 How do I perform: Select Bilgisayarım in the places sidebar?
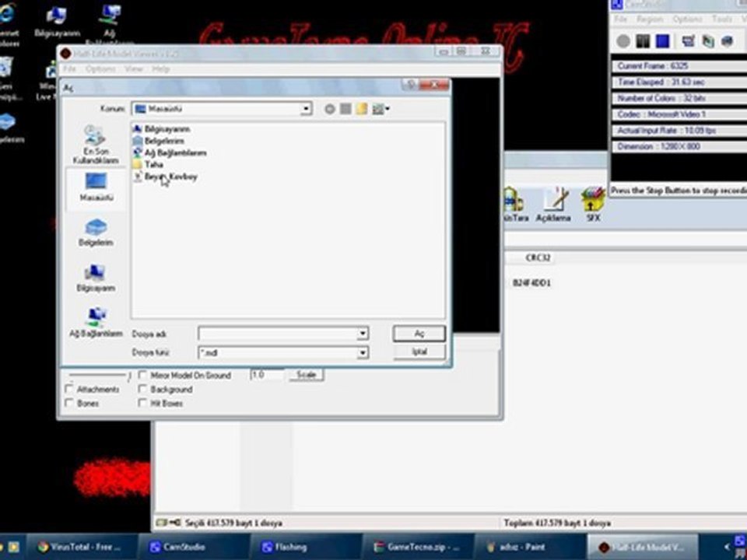click(x=96, y=278)
